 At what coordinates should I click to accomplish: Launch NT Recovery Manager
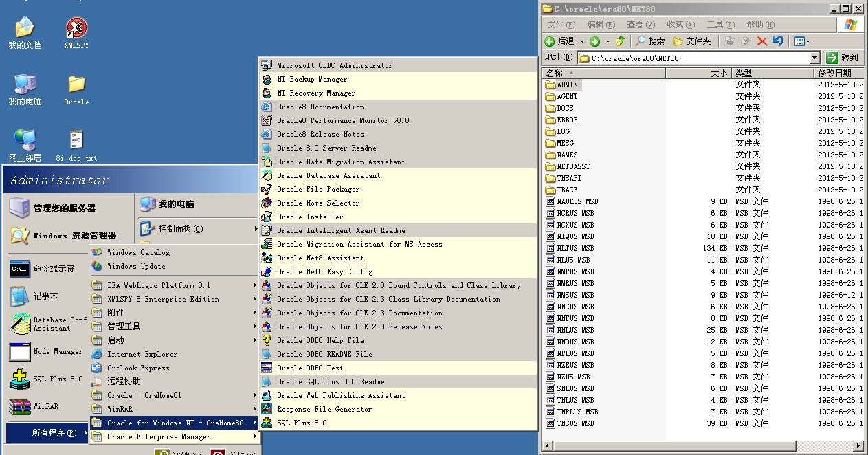point(398,93)
